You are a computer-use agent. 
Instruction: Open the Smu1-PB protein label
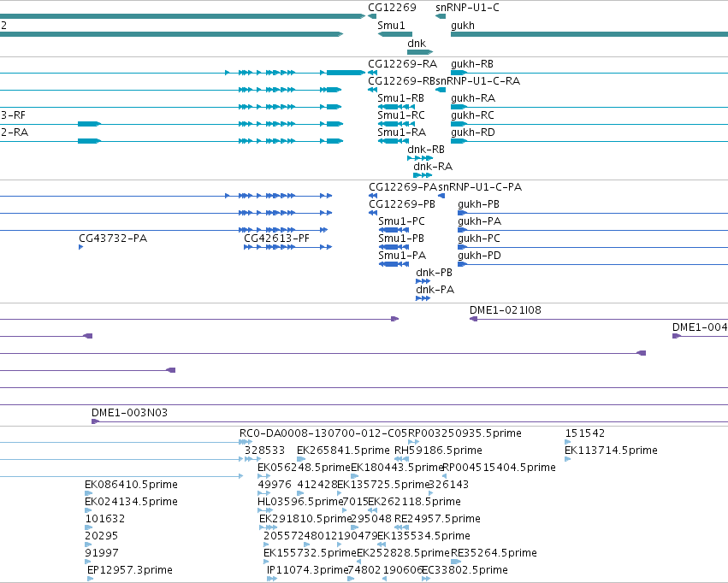(401, 238)
